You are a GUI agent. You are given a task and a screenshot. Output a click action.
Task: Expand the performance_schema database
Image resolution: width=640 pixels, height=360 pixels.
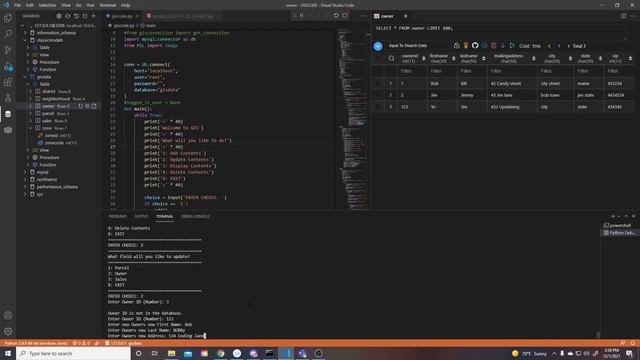point(25,187)
